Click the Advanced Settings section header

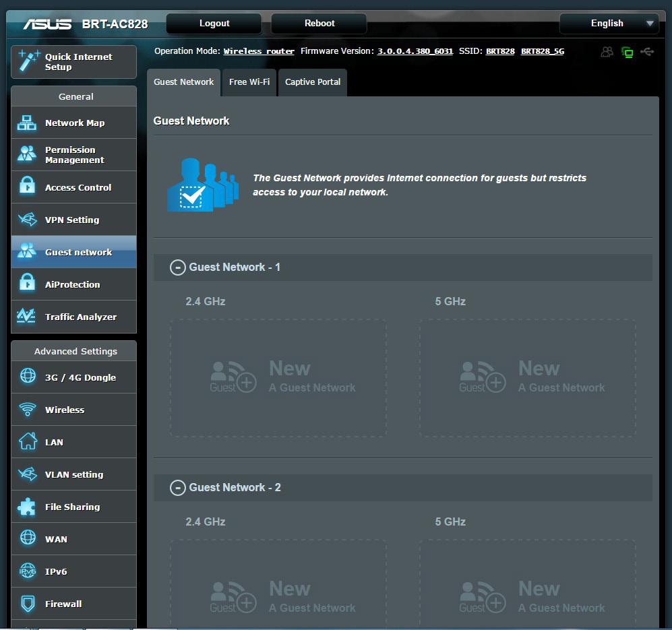pos(73,351)
